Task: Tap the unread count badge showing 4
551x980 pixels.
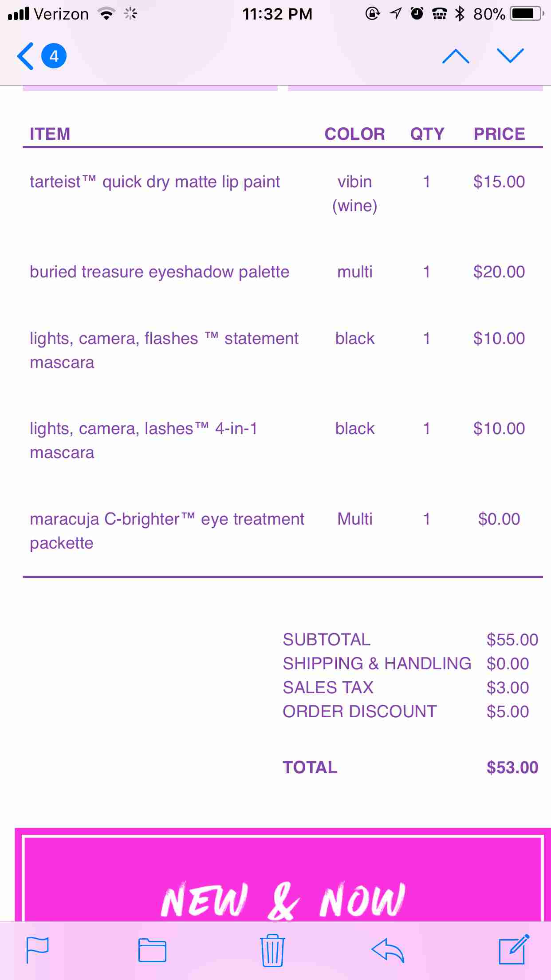Action: point(54,56)
